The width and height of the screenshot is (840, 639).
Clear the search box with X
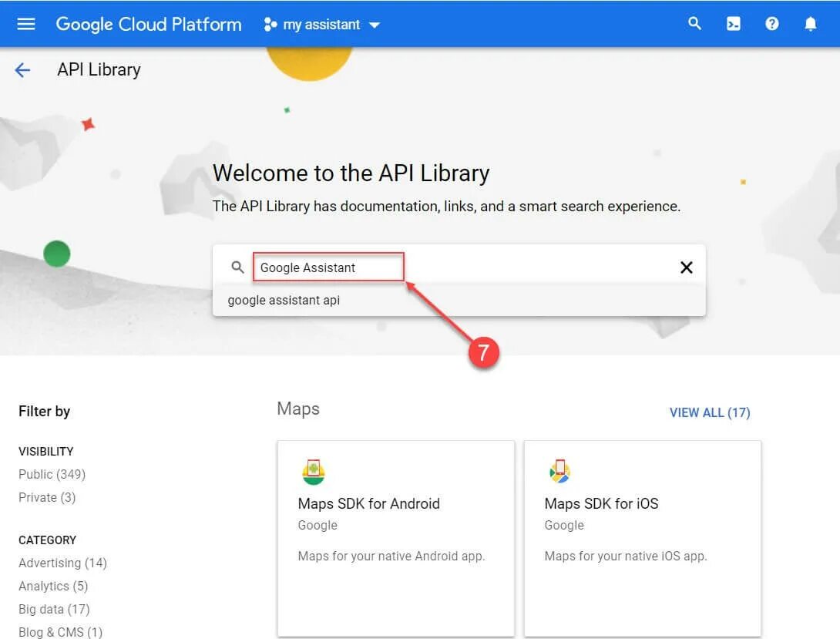[686, 267]
